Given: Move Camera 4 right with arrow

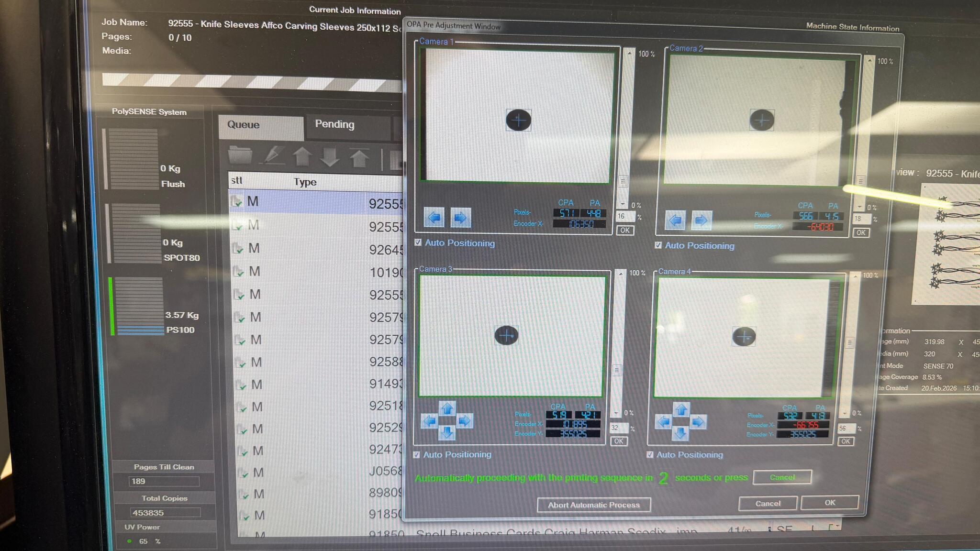Looking at the screenshot, I should (698, 422).
